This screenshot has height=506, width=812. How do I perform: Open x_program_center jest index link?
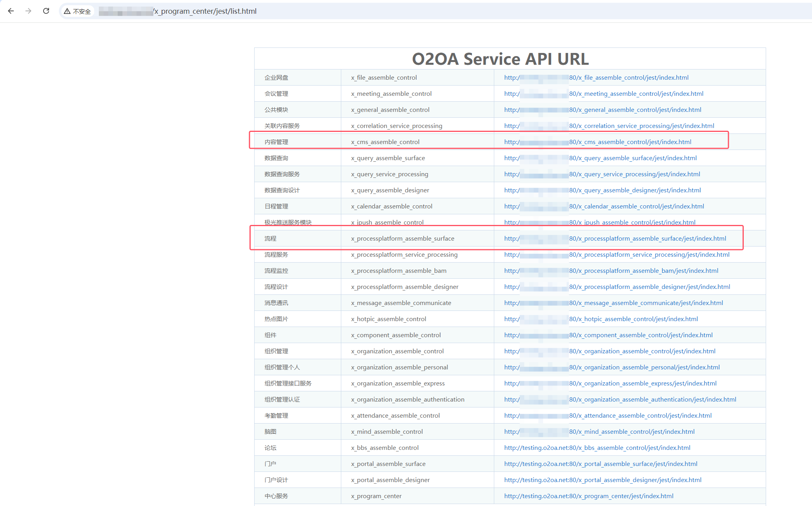(588, 496)
